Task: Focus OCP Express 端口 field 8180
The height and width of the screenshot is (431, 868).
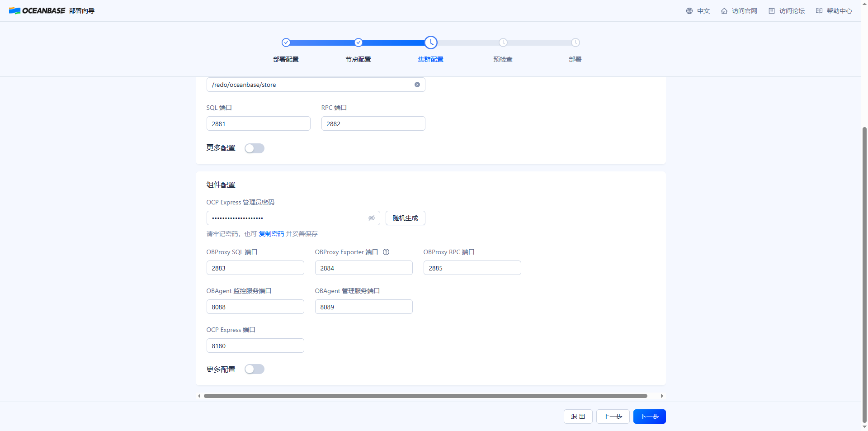Action: coord(255,346)
